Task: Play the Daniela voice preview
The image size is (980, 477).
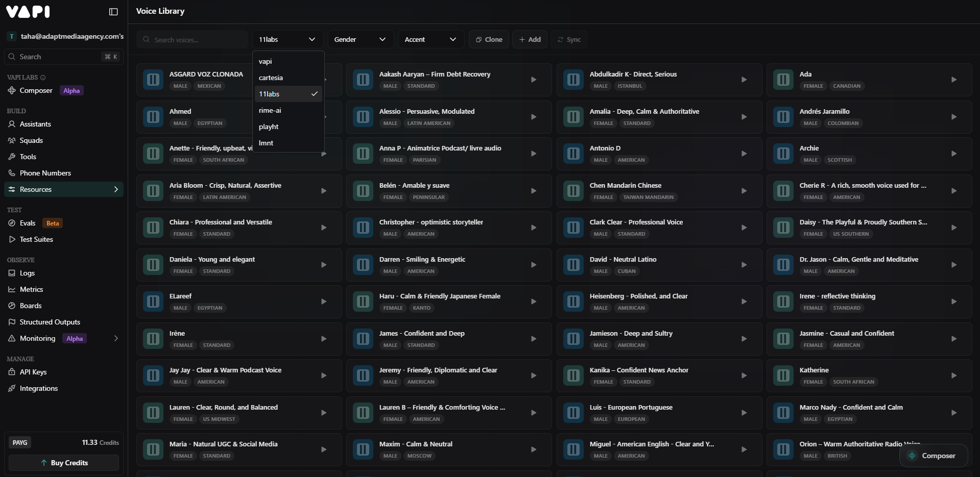Action: point(324,265)
